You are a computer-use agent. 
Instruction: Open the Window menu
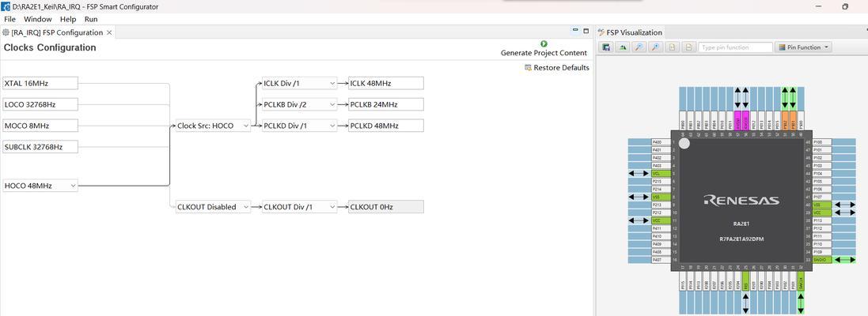(x=38, y=19)
